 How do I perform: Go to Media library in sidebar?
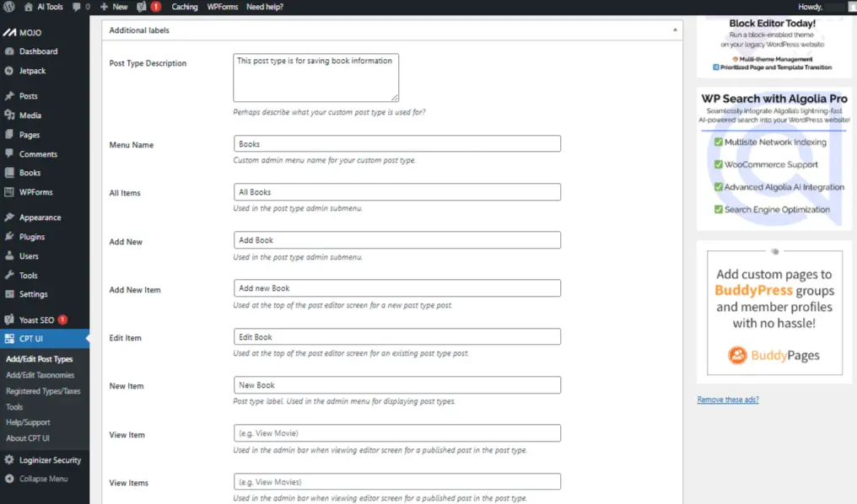[30, 115]
